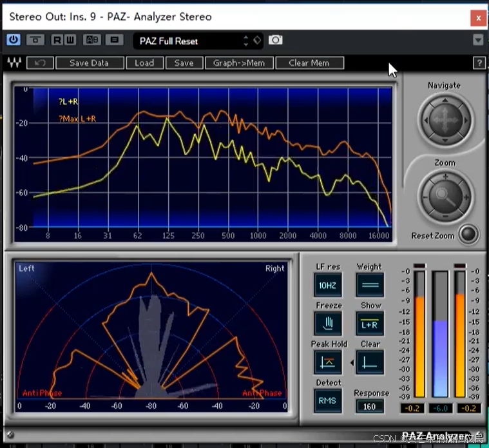Click the Detect RMS mode button
The height and width of the screenshot is (448, 489).
pyautogui.click(x=327, y=400)
